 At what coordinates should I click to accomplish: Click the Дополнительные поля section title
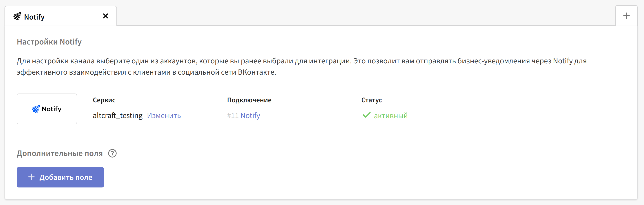[60, 153]
